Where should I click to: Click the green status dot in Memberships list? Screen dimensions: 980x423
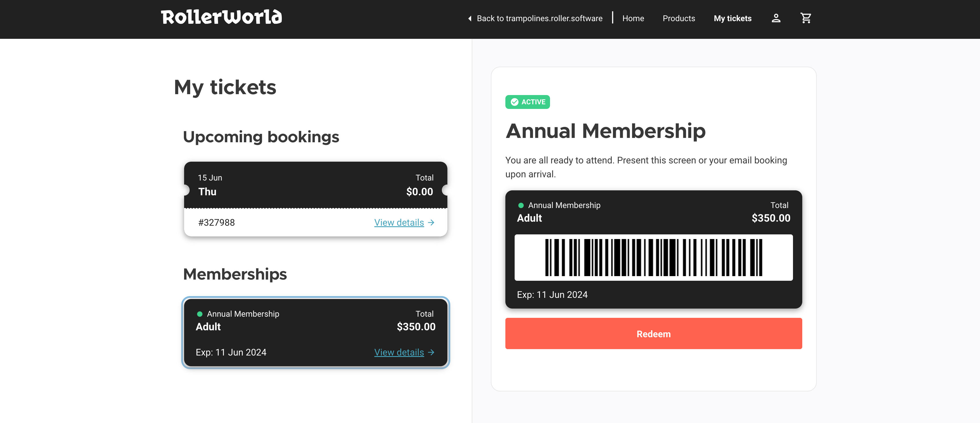click(199, 314)
